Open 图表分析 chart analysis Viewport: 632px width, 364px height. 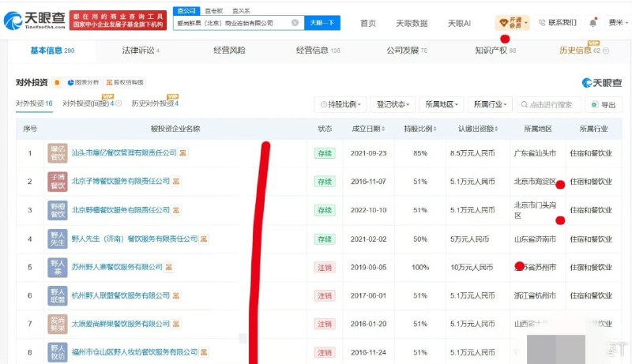coord(83,83)
